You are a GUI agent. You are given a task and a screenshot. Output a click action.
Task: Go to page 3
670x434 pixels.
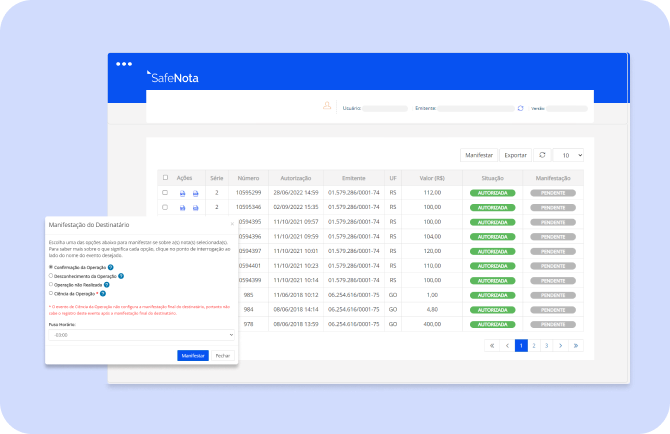[547, 346]
